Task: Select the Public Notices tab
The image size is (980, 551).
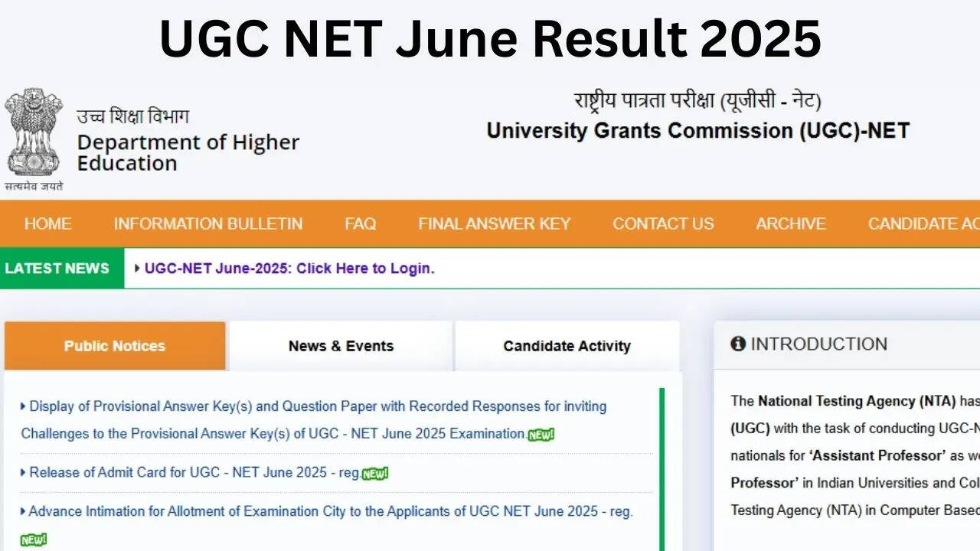Action: (115, 346)
